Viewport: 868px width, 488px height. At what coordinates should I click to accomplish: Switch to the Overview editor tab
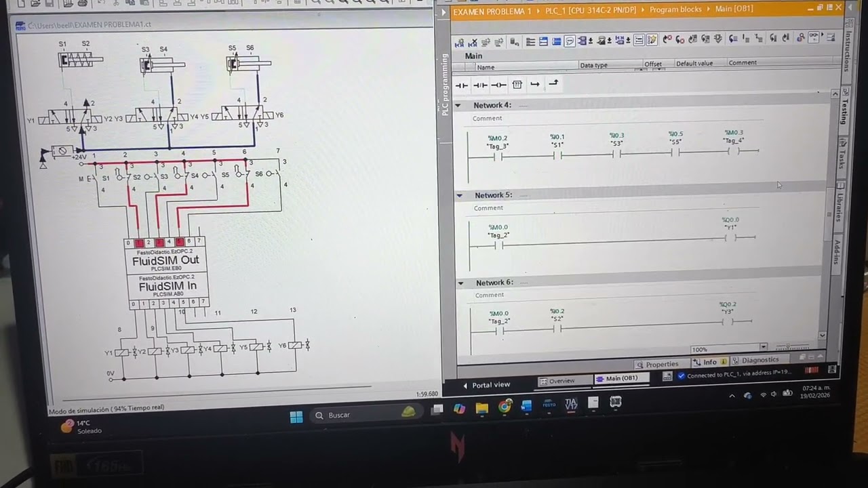tap(565, 381)
